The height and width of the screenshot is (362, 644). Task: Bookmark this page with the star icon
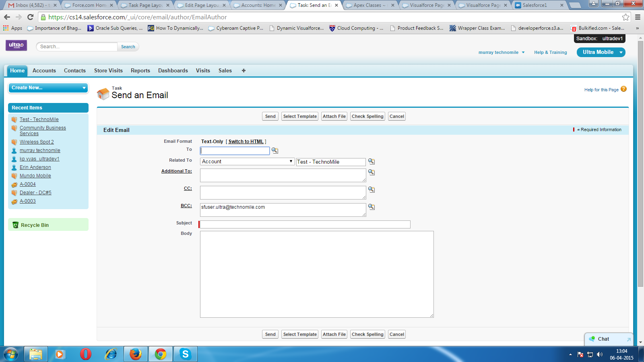(x=625, y=17)
